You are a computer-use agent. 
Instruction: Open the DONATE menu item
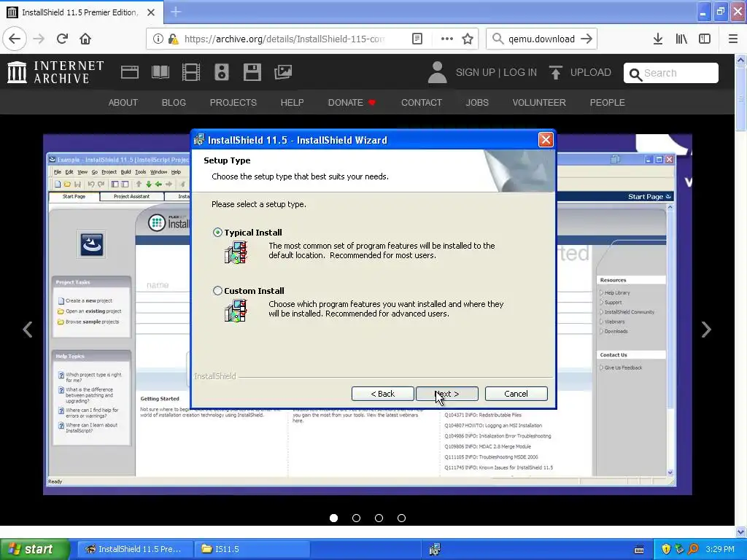[x=352, y=102]
